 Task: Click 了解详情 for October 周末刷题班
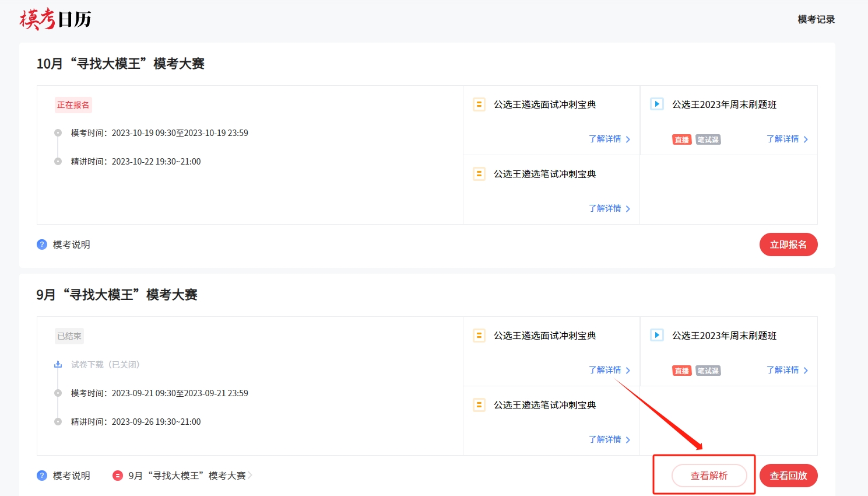pyautogui.click(x=786, y=139)
